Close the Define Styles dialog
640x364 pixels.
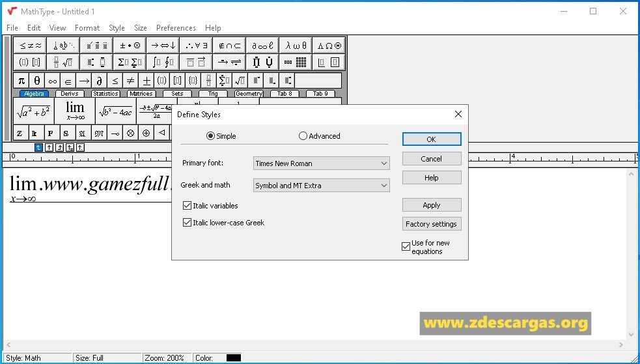[458, 114]
